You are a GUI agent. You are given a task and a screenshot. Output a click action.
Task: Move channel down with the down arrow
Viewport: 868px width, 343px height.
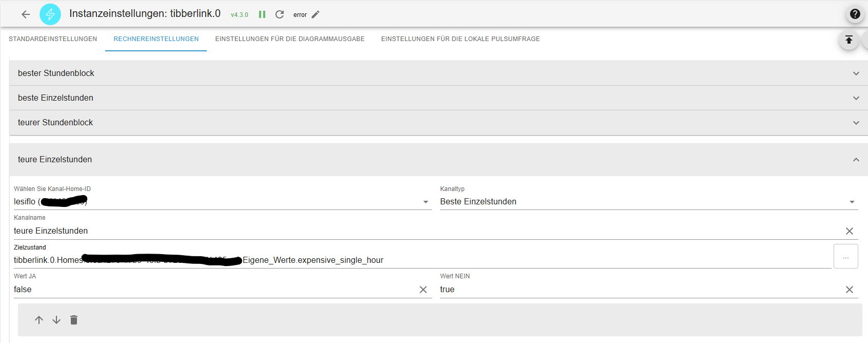[x=56, y=320]
